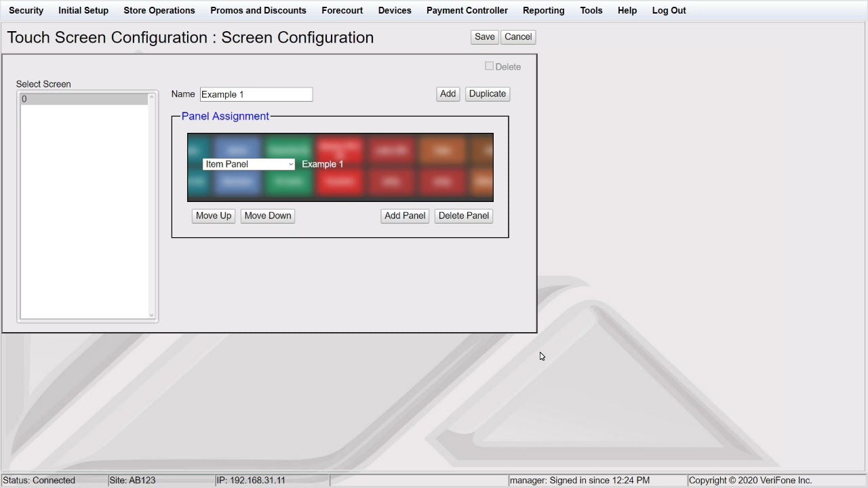The image size is (868, 488).
Task: Click the Select Screen list scroll down arrow
Action: coord(152,314)
